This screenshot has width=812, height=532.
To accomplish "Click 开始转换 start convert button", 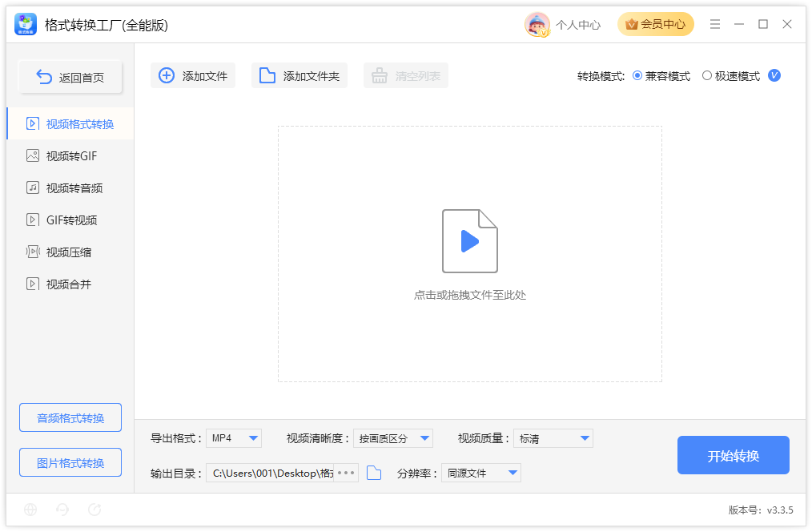I will pyautogui.click(x=734, y=455).
